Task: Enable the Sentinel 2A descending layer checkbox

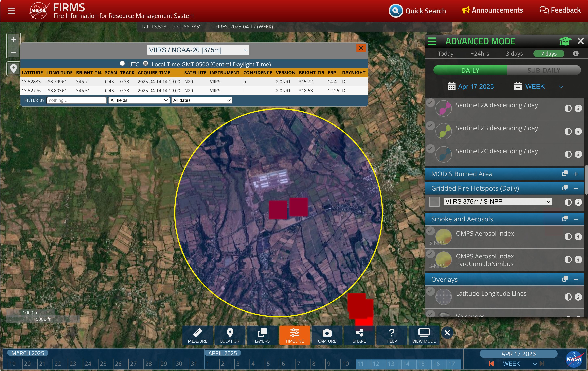Action: click(430, 103)
